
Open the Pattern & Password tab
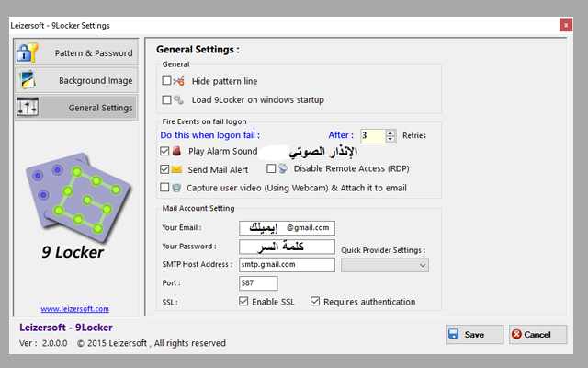click(76, 53)
